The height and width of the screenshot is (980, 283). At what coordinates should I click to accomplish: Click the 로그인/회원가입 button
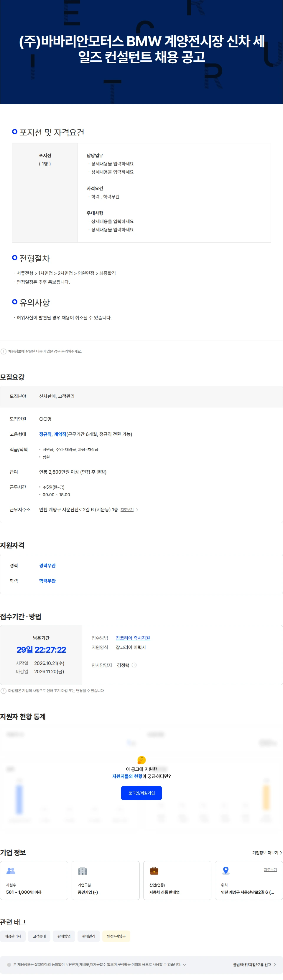click(141, 793)
